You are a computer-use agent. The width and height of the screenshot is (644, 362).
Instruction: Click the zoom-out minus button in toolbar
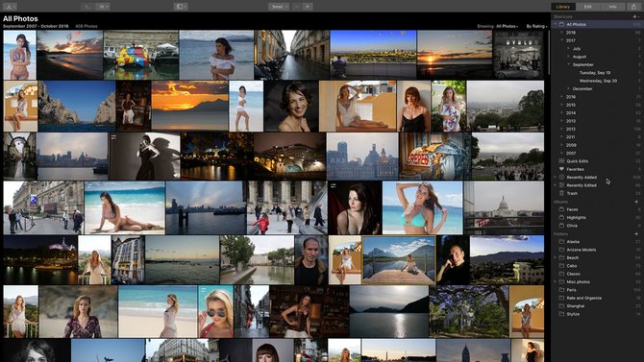coord(297,7)
